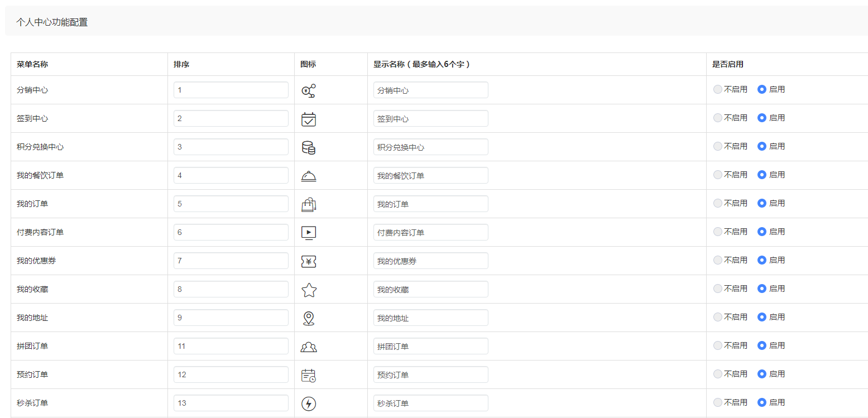The height and width of the screenshot is (418, 868).
Task: Focus the display name field 我的优惠券
Action: (x=431, y=261)
